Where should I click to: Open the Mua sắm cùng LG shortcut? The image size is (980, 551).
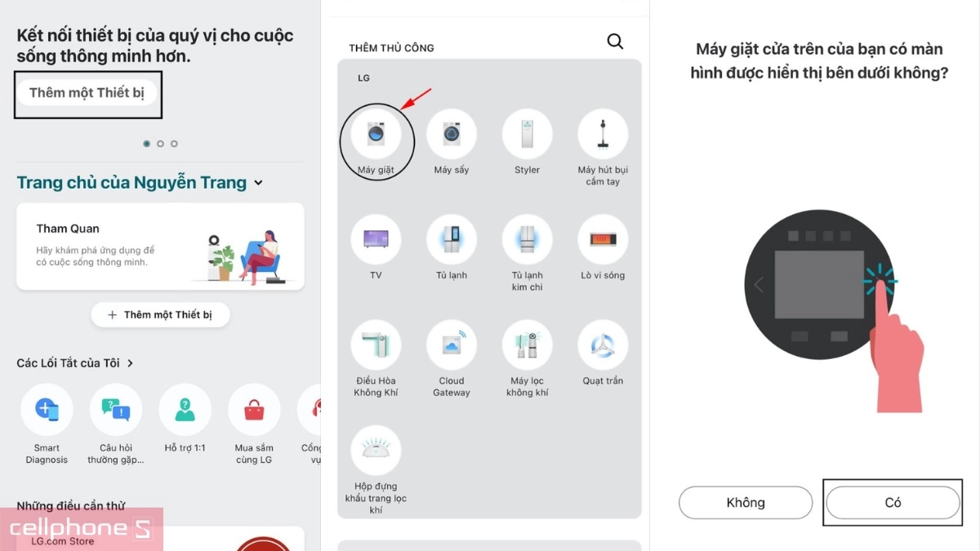254,410
